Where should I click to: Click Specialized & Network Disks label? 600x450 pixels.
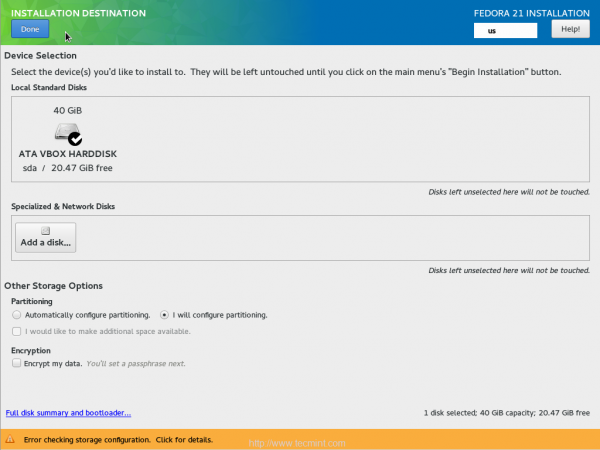click(x=63, y=206)
